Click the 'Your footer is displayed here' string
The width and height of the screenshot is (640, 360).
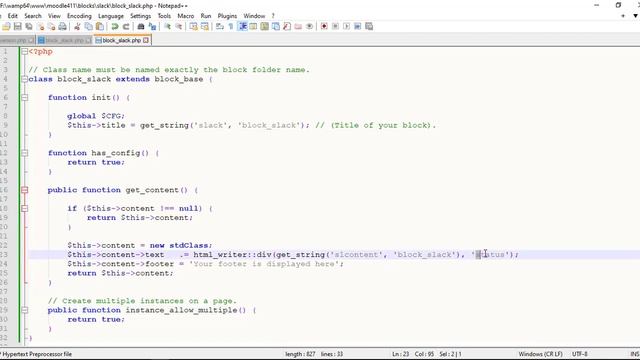(x=264, y=264)
